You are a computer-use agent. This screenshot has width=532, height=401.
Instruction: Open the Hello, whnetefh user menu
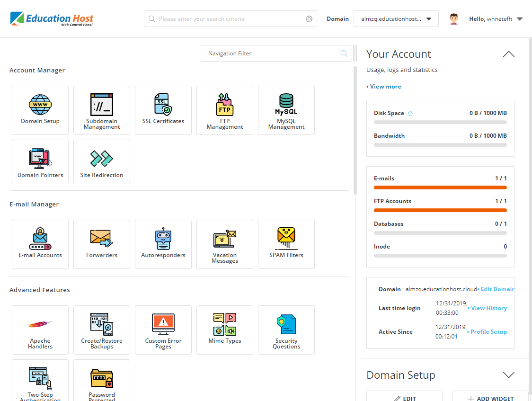496,19
